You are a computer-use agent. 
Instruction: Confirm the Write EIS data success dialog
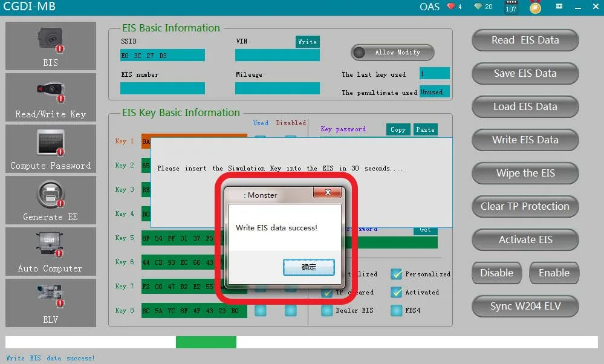pos(308,267)
